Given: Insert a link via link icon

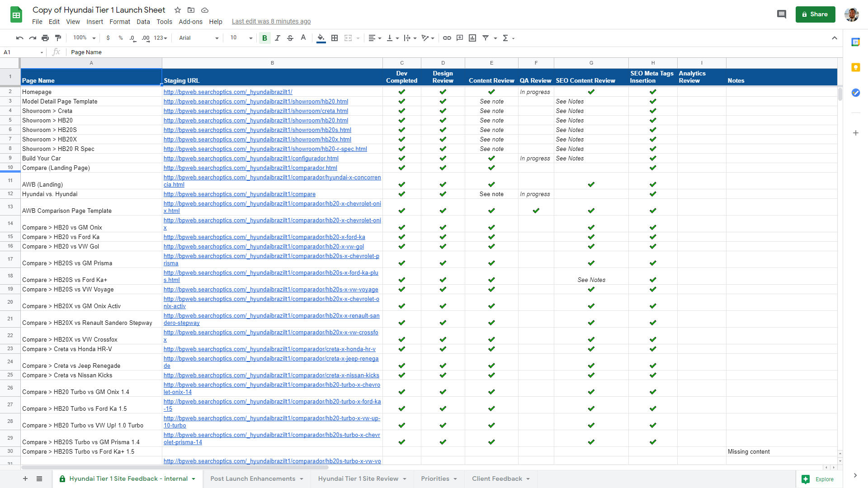Looking at the screenshot, I should tap(447, 38).
